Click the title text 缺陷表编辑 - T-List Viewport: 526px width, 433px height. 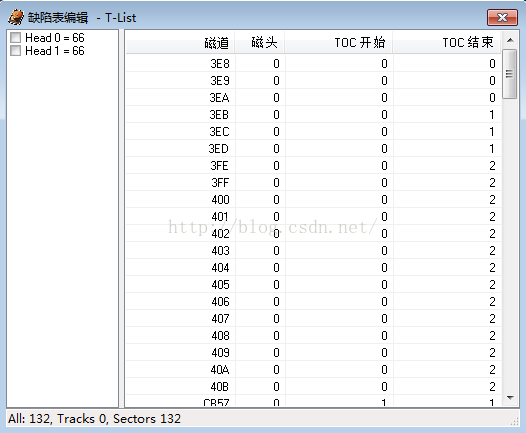[82, 17]
